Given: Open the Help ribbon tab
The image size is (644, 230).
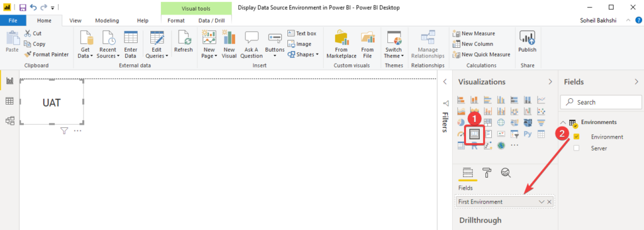Looking at the screenshot, I should 143,21.
